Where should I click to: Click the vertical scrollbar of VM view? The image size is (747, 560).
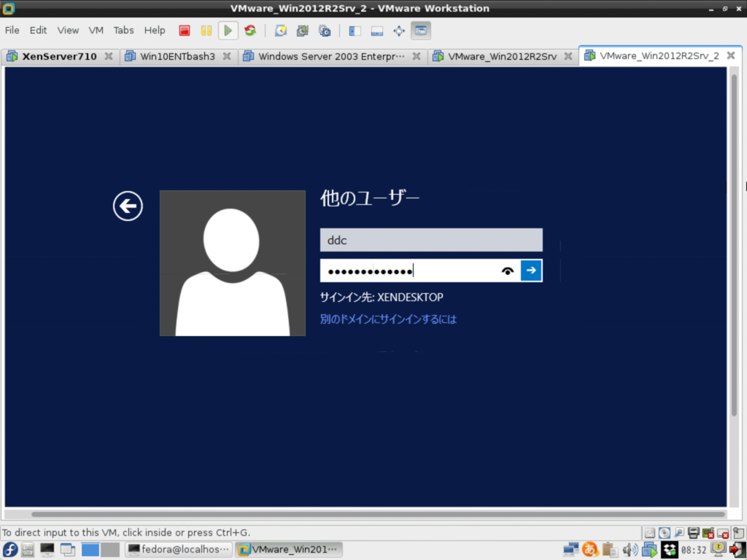734,245
